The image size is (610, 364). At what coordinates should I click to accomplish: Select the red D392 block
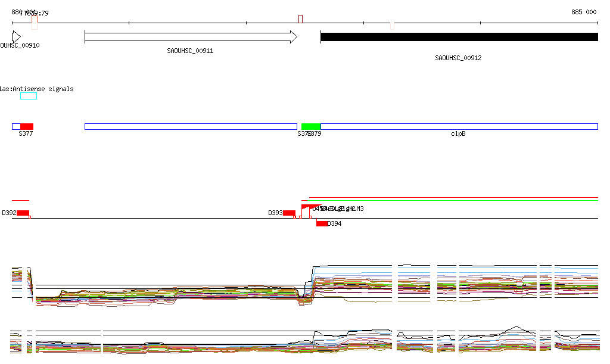23,213
